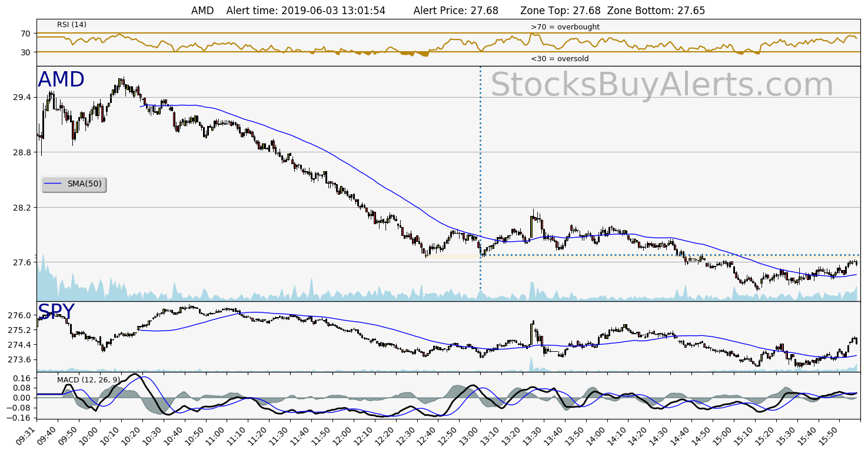Image resolution: width=868 pixels, height=453 pixels.
Task: Click the SPY axis value 276.0
Action: click(x=21, y=315)
